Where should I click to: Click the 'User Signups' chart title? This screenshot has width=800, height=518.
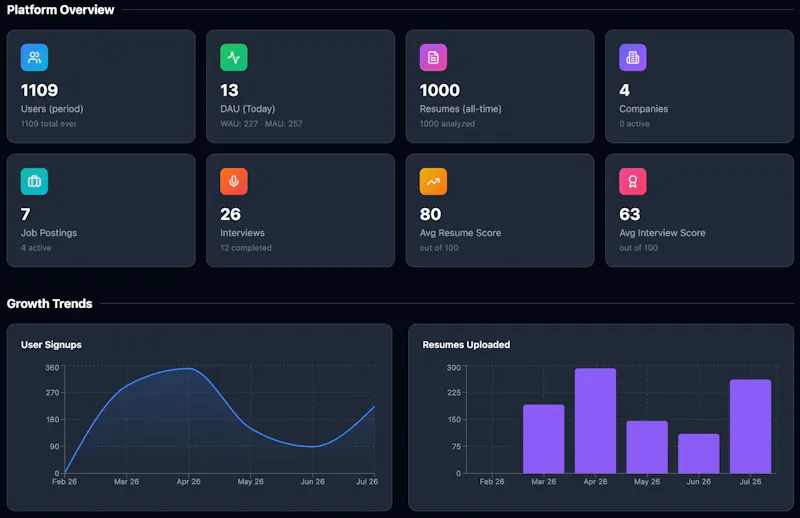pos(51,344)
